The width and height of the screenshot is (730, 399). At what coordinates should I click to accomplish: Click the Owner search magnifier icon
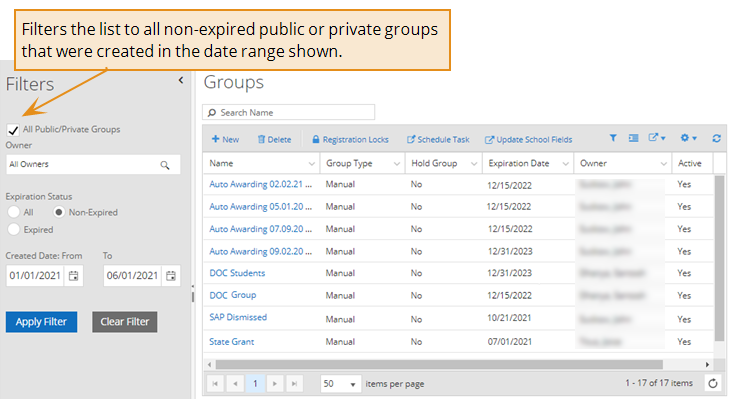pos(165,165)
